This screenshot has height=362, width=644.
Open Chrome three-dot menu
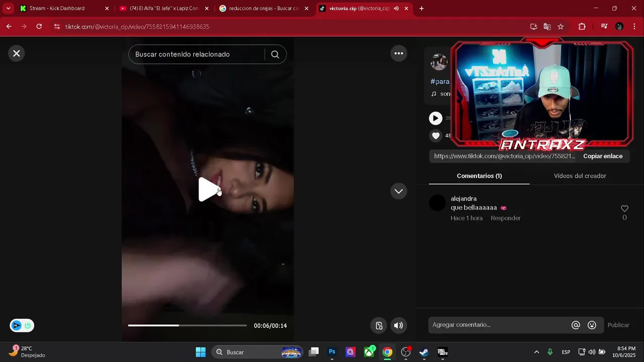click(634, 27)
